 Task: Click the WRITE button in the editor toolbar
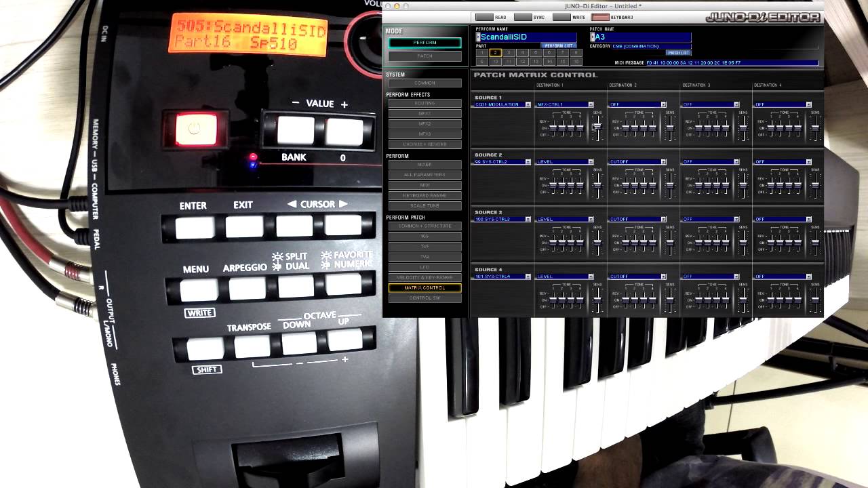coord(561,17)
